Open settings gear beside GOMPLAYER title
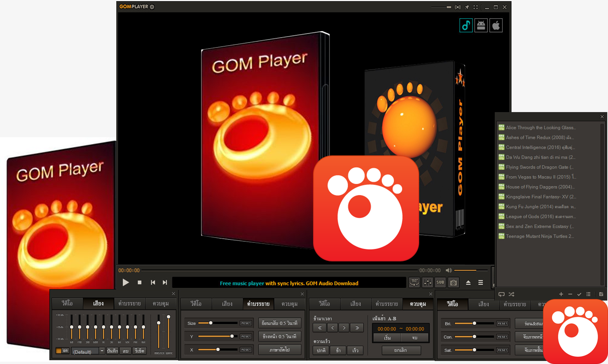Viewport: 608px width, 364px height. [x=152, y=7]
